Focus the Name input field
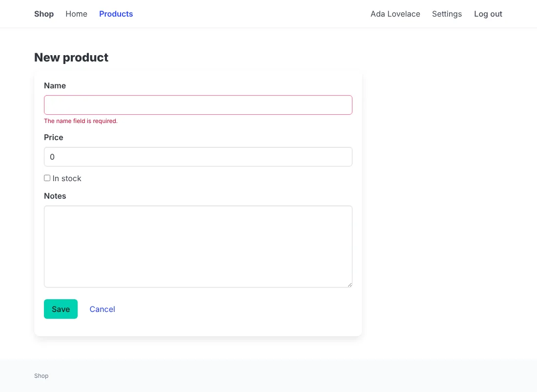 coord(198,105)
